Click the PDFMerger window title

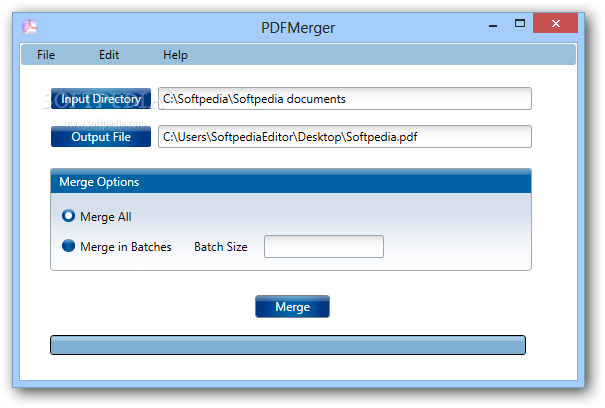pyautogui.click(x=298, y=28)
